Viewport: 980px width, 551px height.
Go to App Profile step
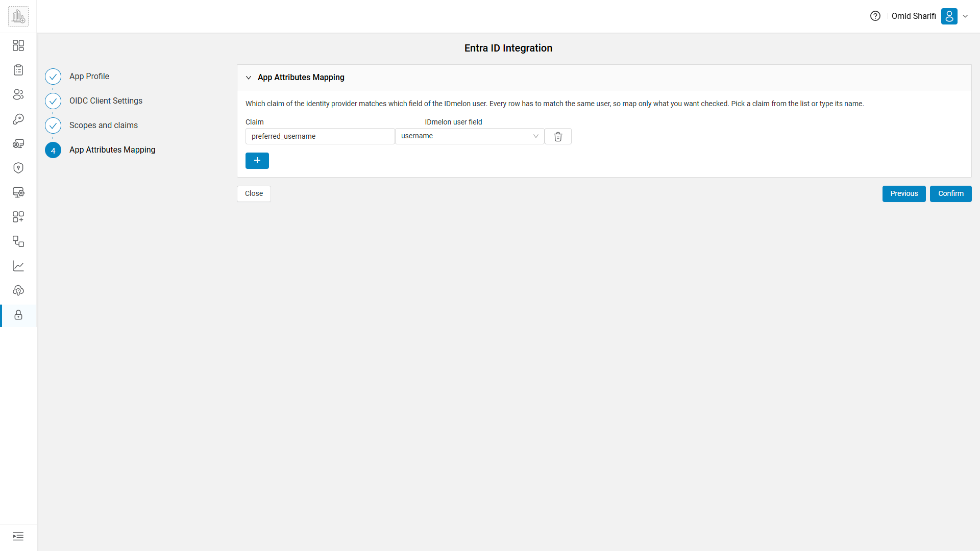89,77
